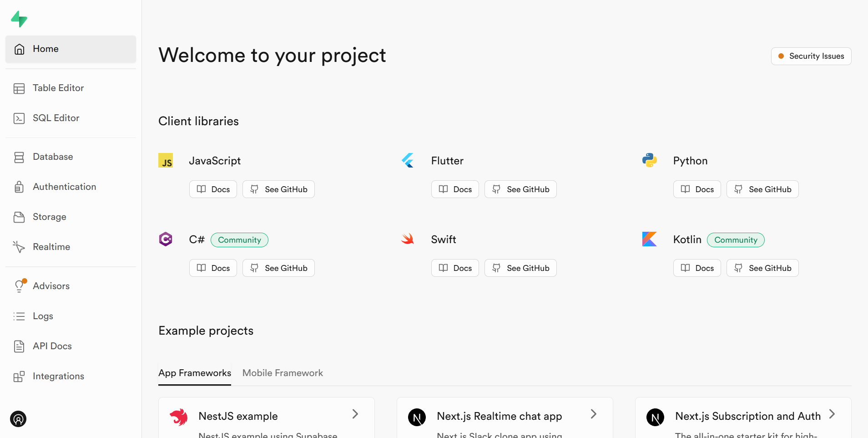Review the Security Issues
Image resolution: width=868 pixels, height=438 pixels.
click(x=811, y=56)
